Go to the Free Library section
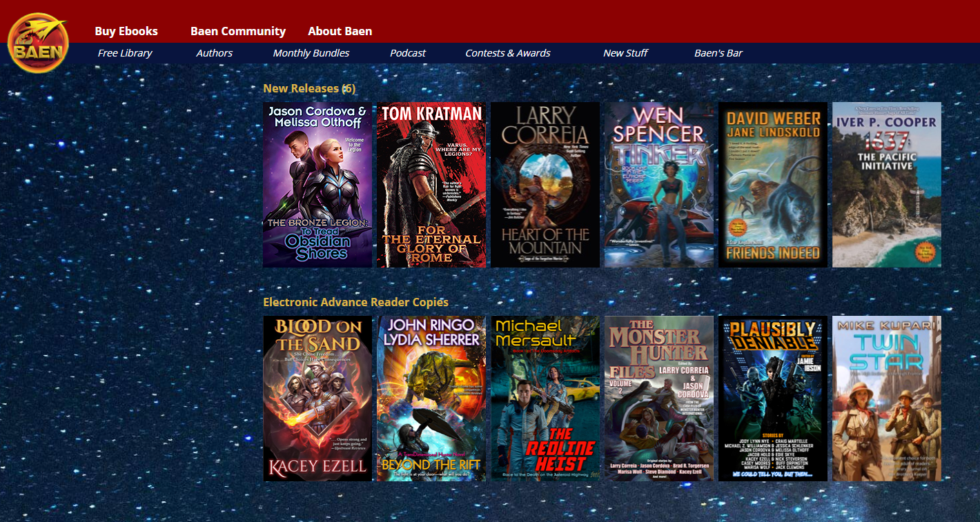This screenshot has width=980, height=522. tap(125, 52)
